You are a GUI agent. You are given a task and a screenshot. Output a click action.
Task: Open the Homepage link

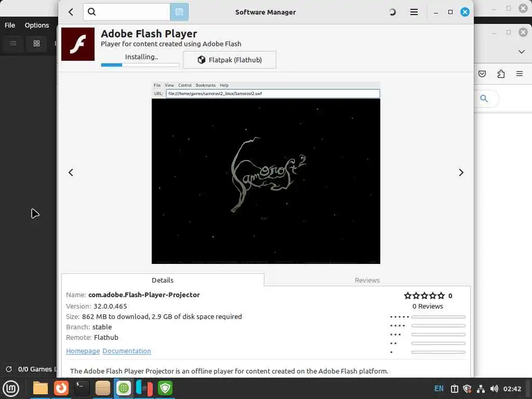point(83,351)
